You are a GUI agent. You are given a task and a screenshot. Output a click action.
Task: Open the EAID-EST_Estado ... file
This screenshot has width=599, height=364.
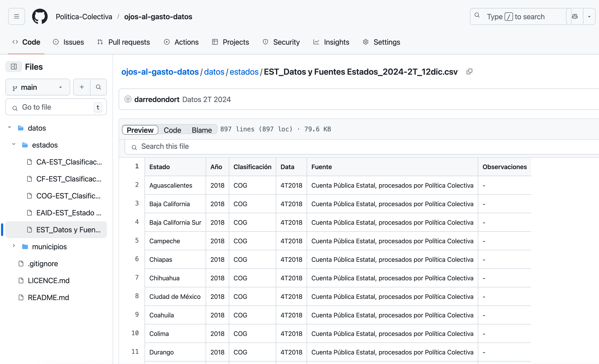[x=69, y=213]
